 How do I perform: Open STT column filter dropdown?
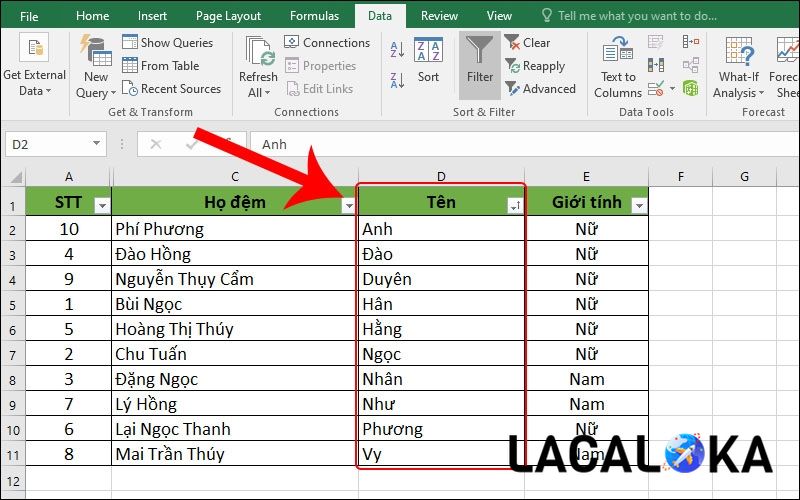pyautogui.click(x=102, y=206)
